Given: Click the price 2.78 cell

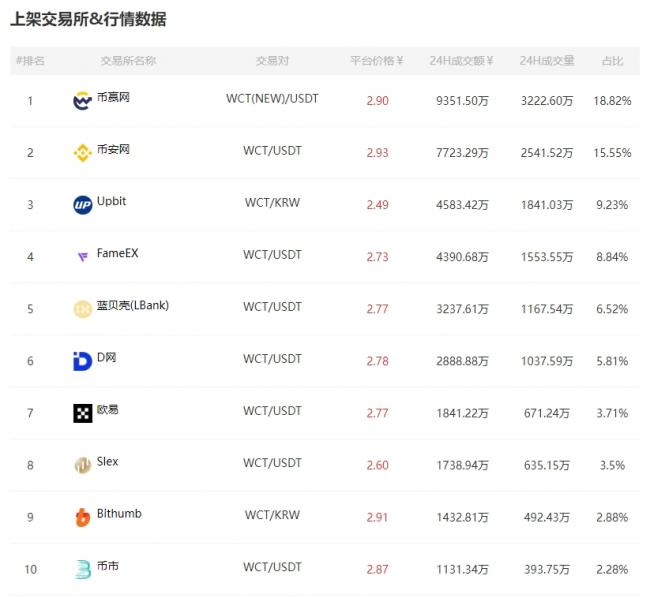Looking at the screenshot, I should click(x=377, y=361).
